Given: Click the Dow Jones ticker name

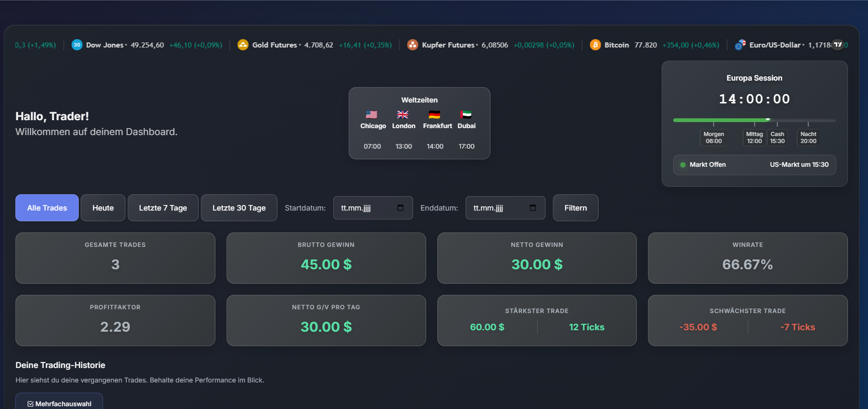Looking at the screenshot, I should point(105,45).
